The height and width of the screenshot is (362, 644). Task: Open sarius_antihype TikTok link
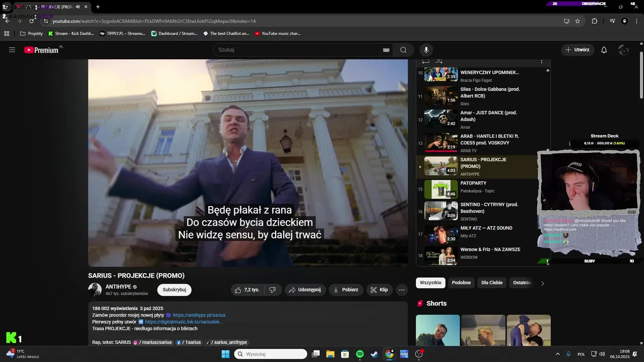tap(226, 342)
